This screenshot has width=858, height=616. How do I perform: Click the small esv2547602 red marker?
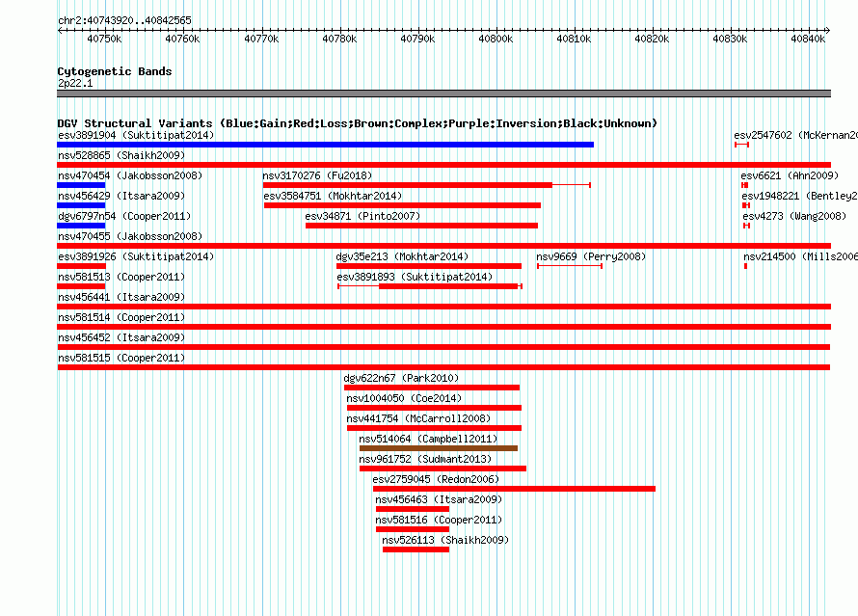point(741,145)
